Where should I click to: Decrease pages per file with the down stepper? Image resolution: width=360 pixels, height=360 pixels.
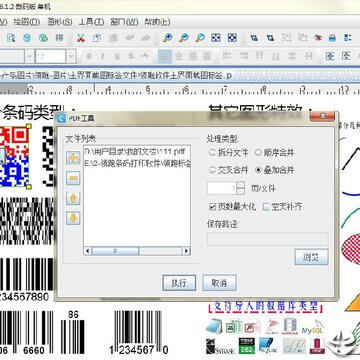(x=240, y=191)
